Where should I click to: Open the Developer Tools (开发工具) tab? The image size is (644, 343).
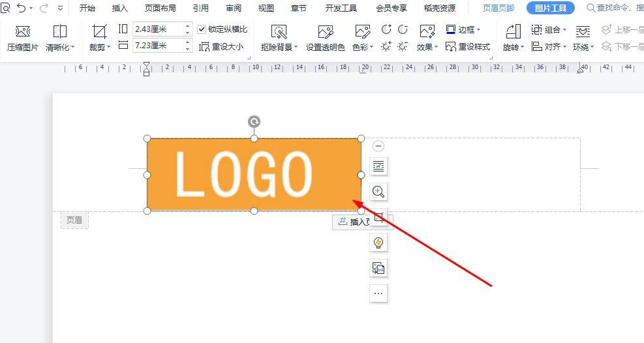341,8
